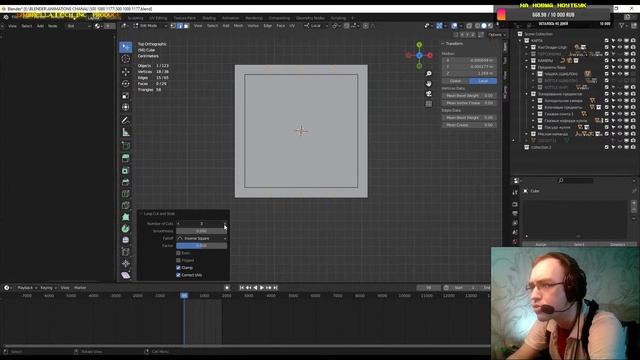Viewport: 640px width, 360px height.
Task: Jump to the timeline end frame
Action: point(276,288)
